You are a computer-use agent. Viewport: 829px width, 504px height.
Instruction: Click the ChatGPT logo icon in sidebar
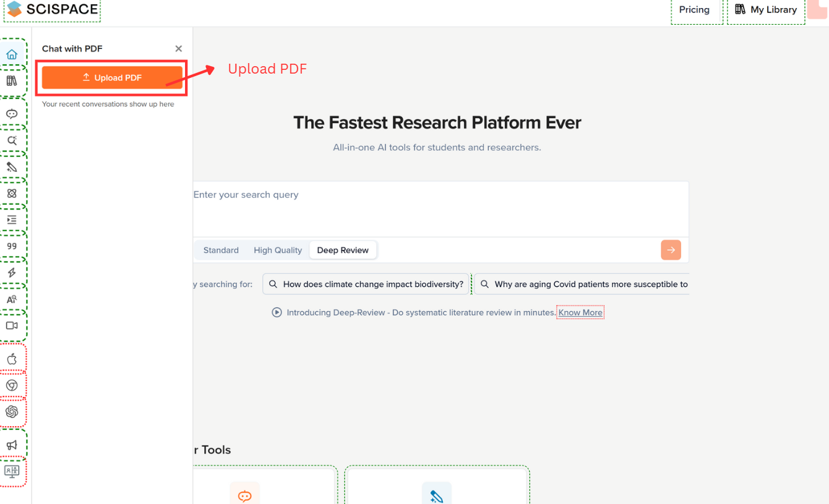click(12, 412)
